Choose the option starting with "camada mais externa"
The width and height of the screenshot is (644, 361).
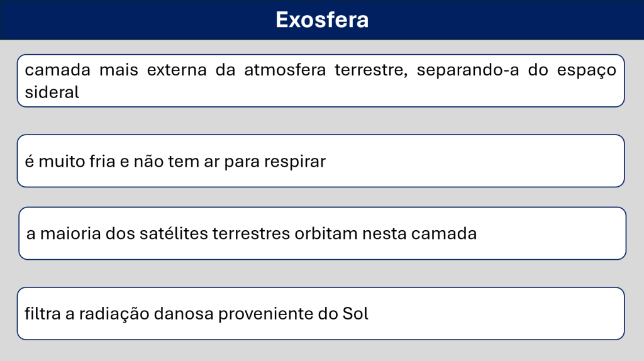coord(320,81)
